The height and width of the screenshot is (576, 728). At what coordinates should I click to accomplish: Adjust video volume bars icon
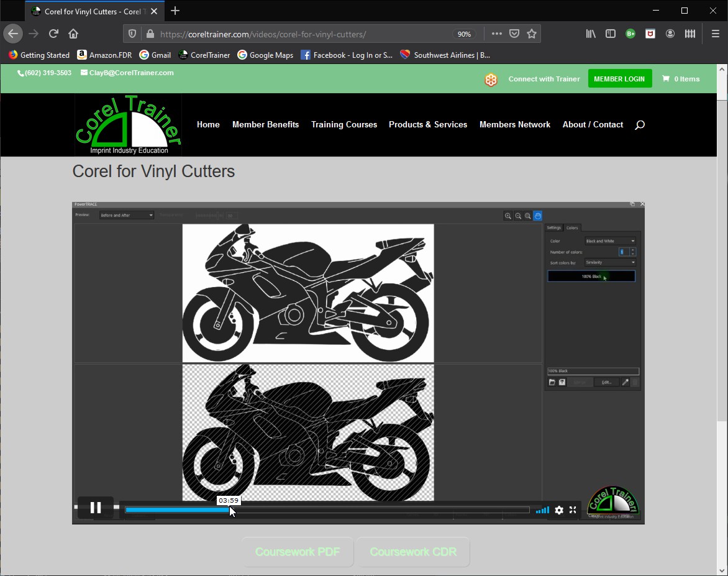point(542,510)
